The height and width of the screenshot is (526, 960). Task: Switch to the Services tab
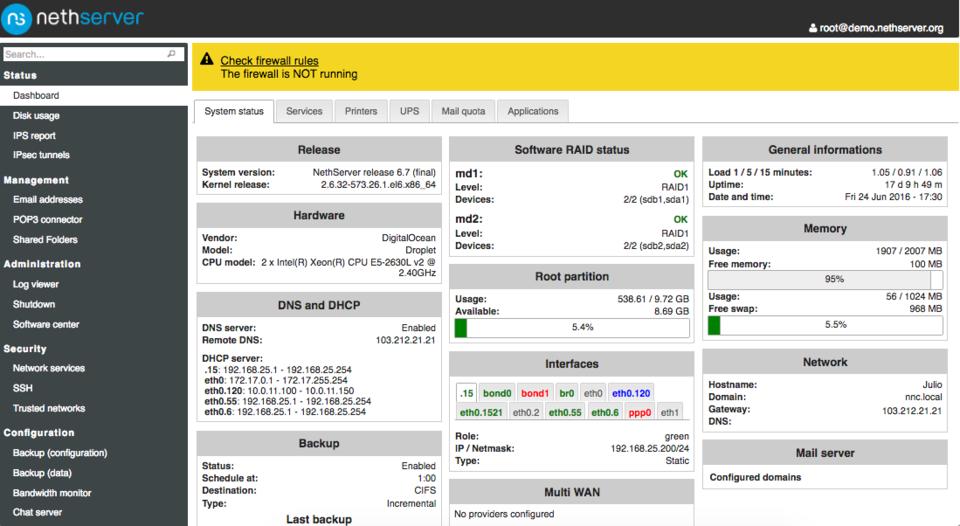coord(304,111)
